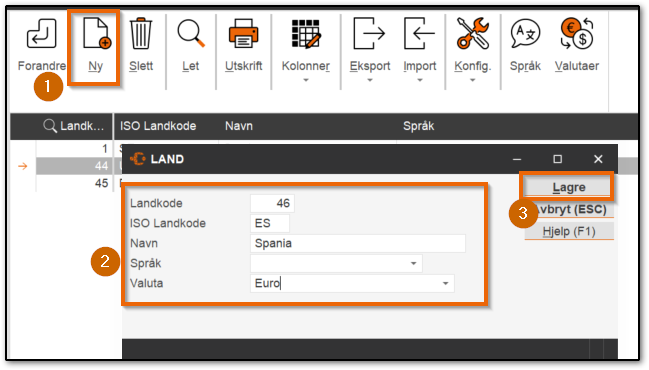Expand the Valuta combo box arrow

(x=445, y=284)
